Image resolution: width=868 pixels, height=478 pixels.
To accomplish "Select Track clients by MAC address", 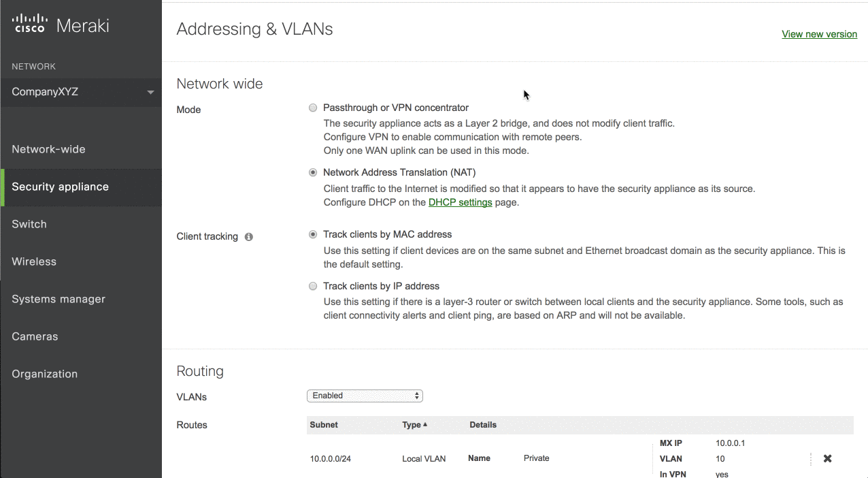I will (x=312, y=234).
